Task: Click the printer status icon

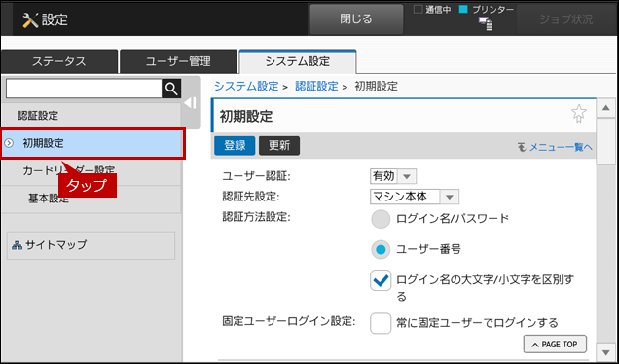Action: pos(486,24)
